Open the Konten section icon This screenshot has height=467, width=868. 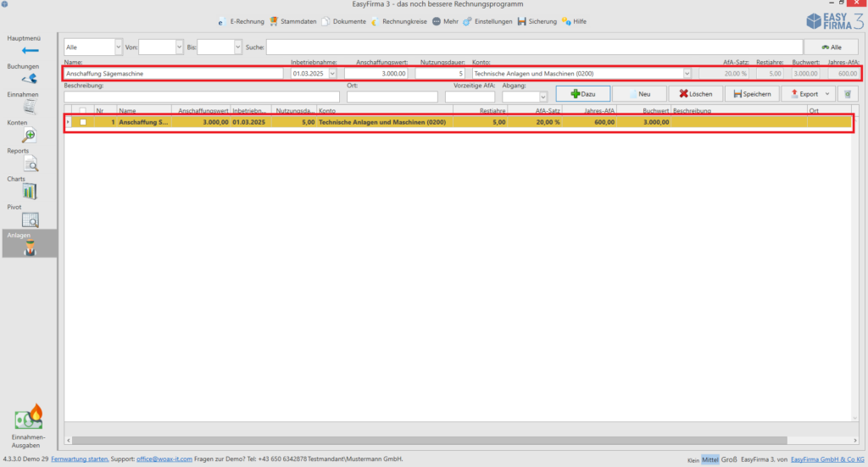tap(30, 136)
